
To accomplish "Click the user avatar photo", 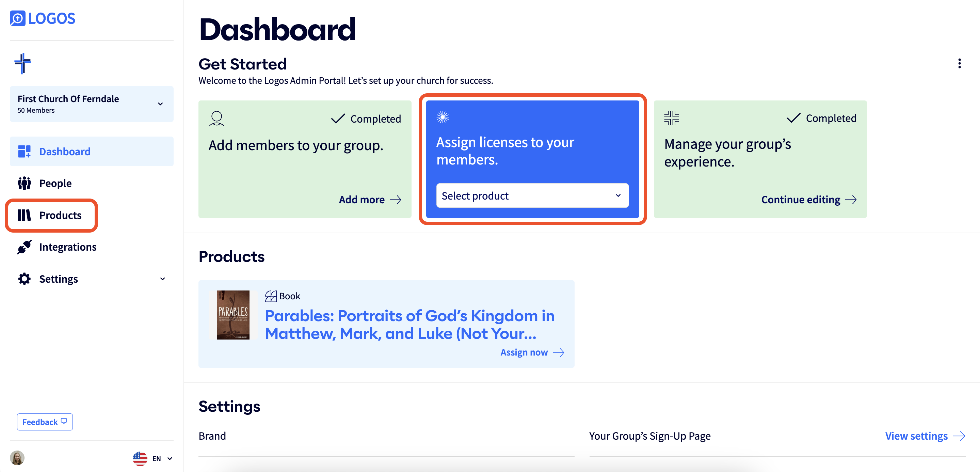I will (17, 458).
